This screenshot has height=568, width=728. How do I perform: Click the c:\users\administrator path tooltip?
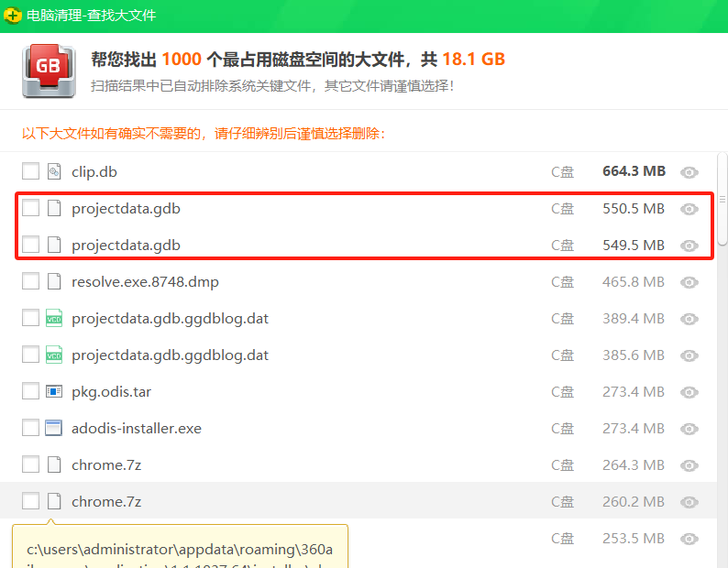coord(180,547)
